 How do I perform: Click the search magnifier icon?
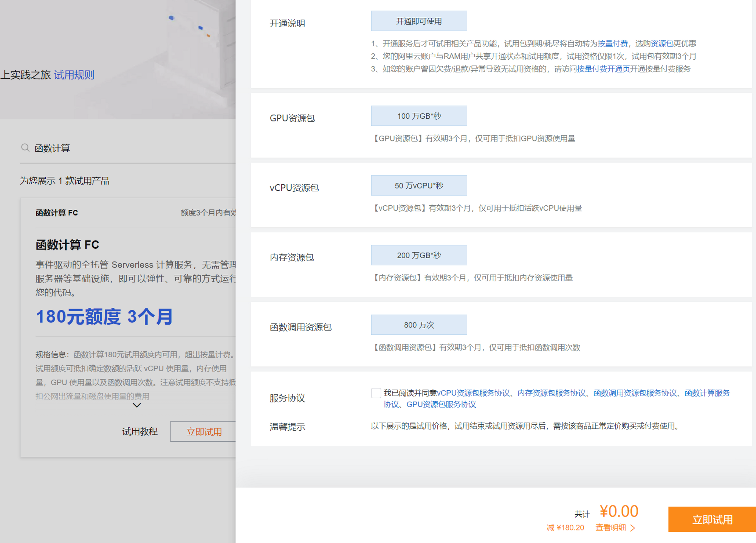[25, 147]
